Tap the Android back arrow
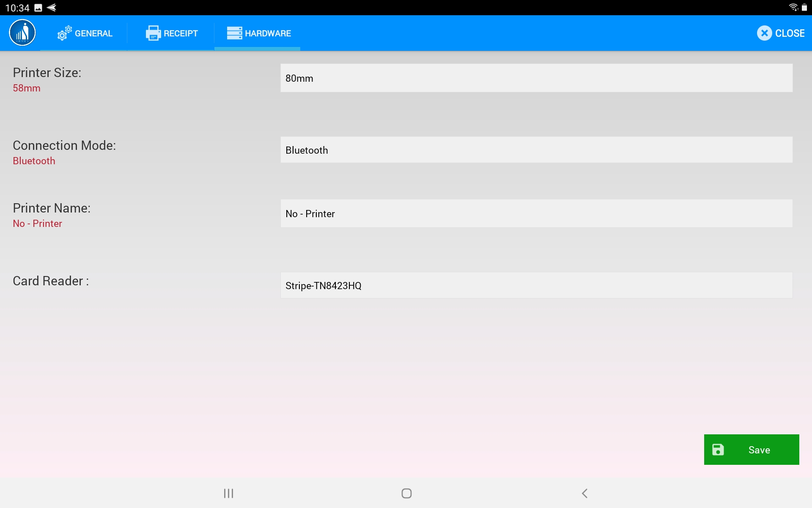The height and width of the screenshot is (508, 812). coord(584,493)
